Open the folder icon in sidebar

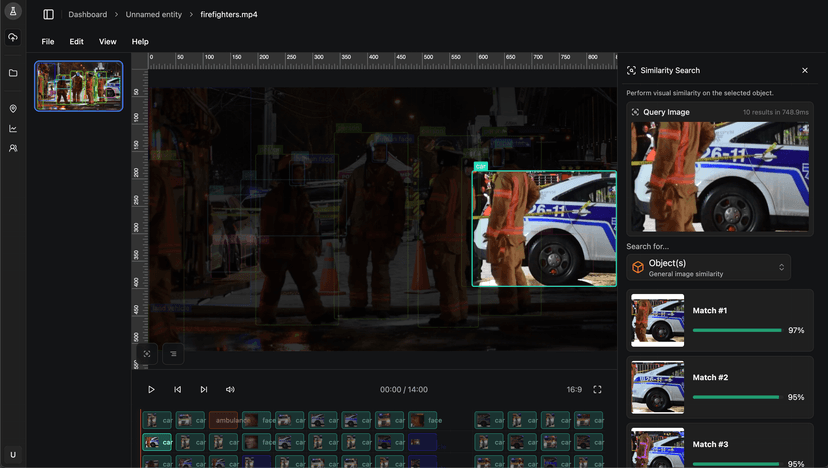[x=13, y=73]
